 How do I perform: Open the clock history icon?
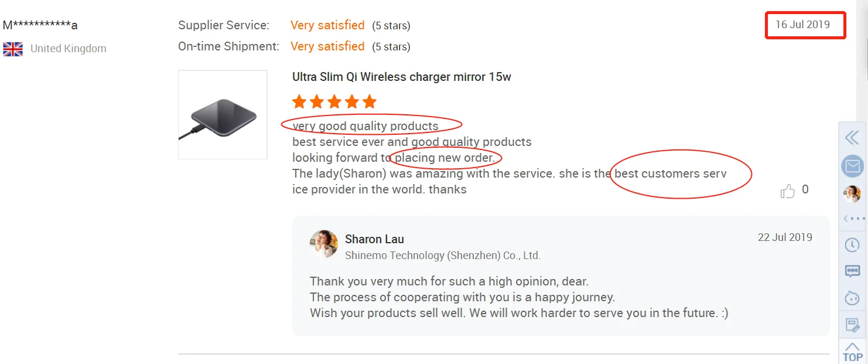point(852,244)
